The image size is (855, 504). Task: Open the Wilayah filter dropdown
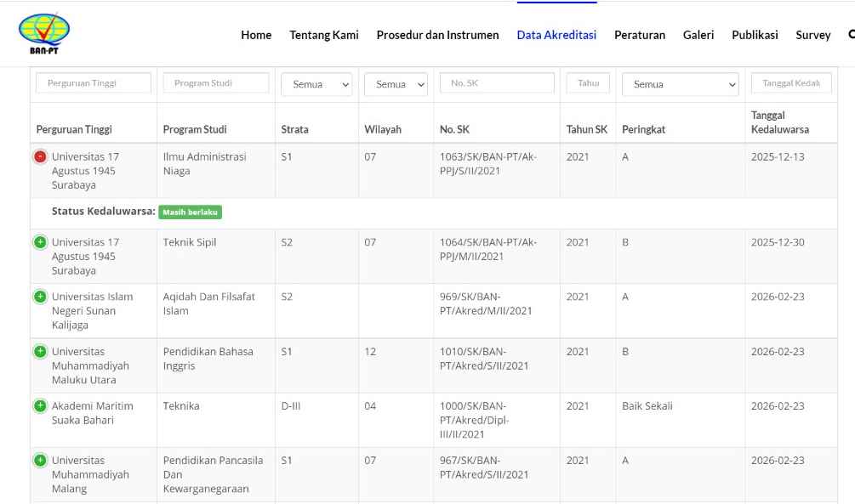click(396, 84)
